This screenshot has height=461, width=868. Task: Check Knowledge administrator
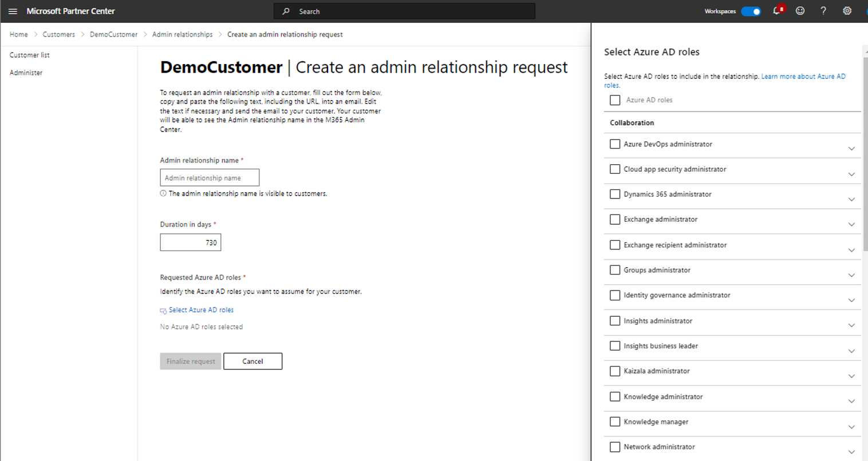615,396
